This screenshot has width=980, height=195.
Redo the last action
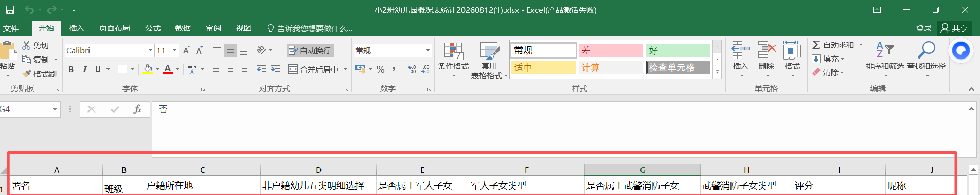pos(51,10)
